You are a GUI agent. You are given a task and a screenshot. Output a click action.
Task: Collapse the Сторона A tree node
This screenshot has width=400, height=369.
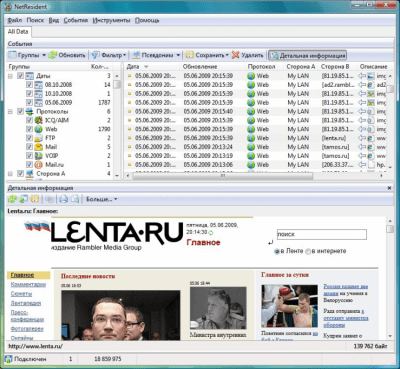click(10, 173)
